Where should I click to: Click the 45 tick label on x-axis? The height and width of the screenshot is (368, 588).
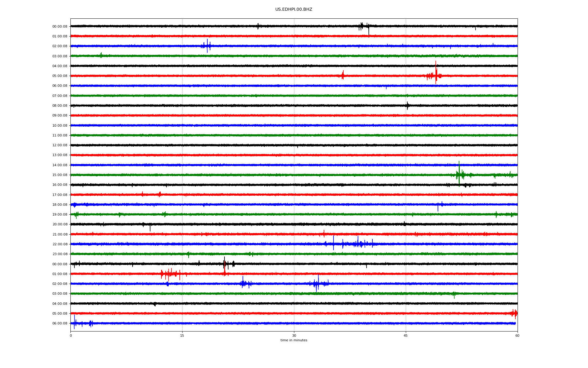coord(405,335)
